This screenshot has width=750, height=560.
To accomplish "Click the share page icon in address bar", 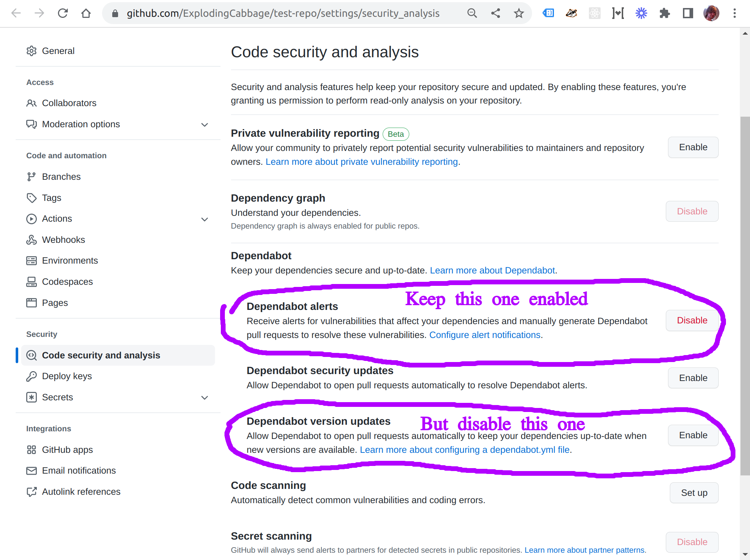I will 495,13.
